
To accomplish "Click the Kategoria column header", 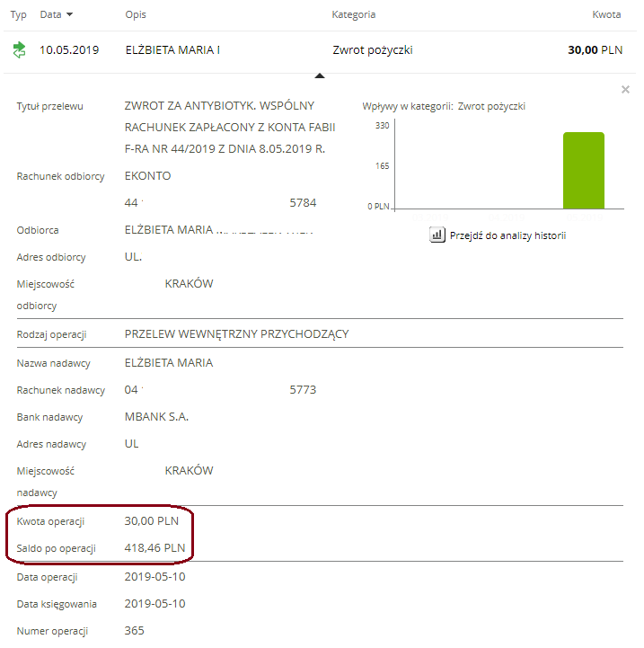I will click(x=353, y=15).
